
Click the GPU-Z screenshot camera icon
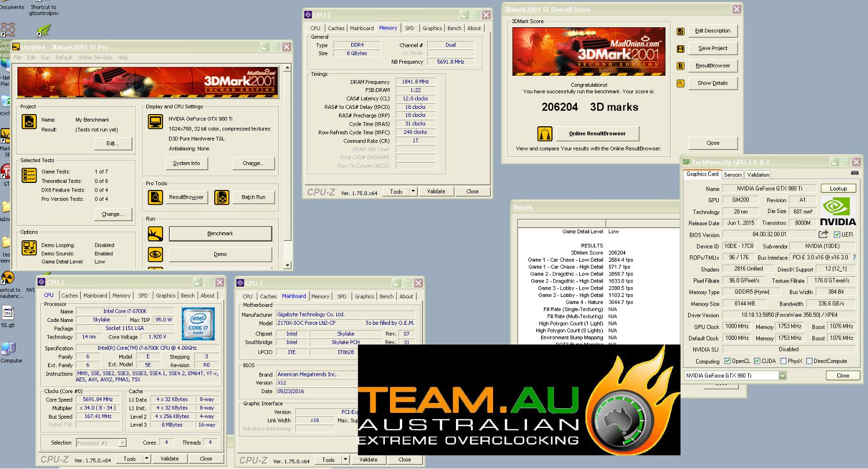point(855,173)
